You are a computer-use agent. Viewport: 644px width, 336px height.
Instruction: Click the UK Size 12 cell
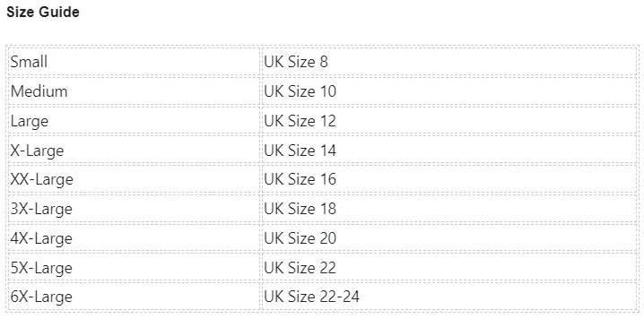[x=449, y=121]
